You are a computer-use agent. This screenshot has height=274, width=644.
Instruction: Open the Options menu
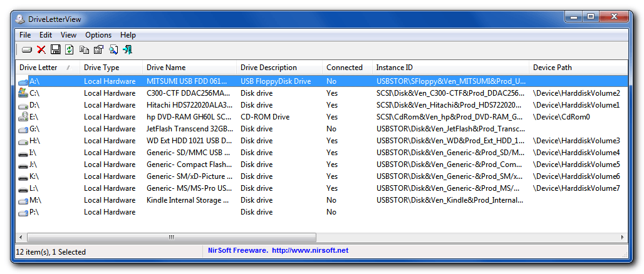click(x=98, y=35)
